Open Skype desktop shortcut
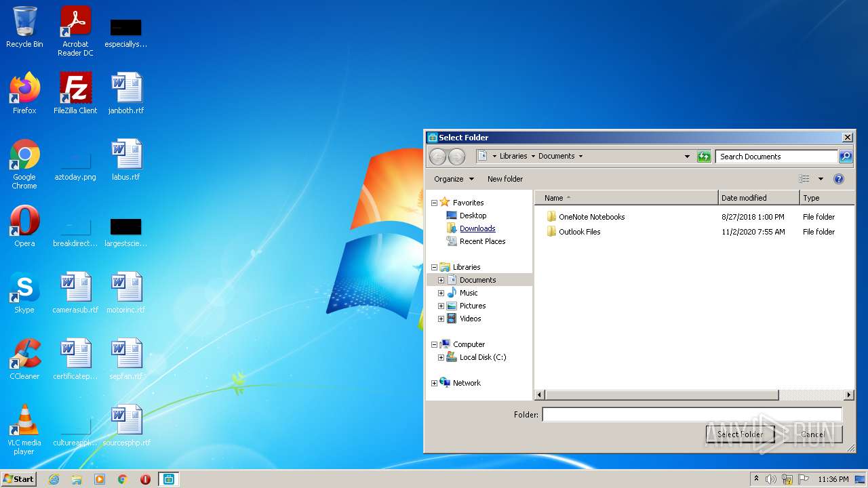This screenshot has width=868, height=488. [x=24, y=293]
